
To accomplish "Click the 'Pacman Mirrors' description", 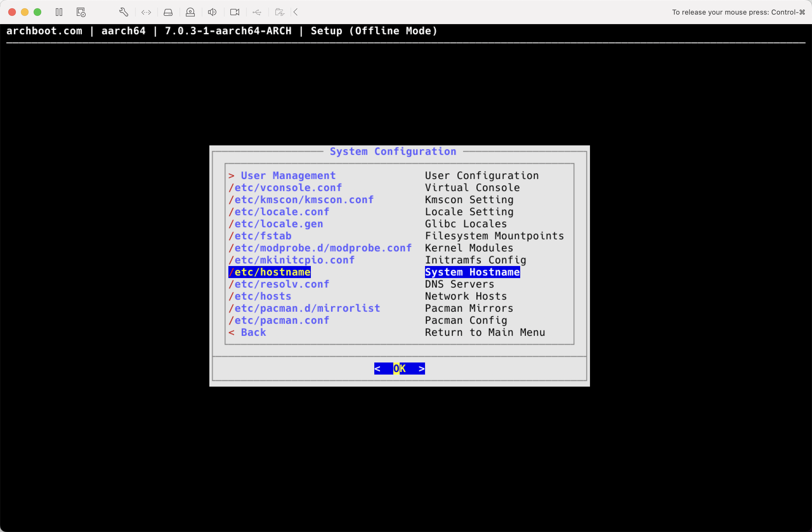I will [469, 308].
